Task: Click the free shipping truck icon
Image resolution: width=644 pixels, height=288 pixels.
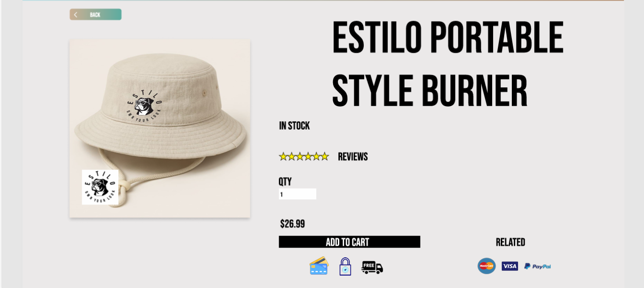Action: point(372,267)
